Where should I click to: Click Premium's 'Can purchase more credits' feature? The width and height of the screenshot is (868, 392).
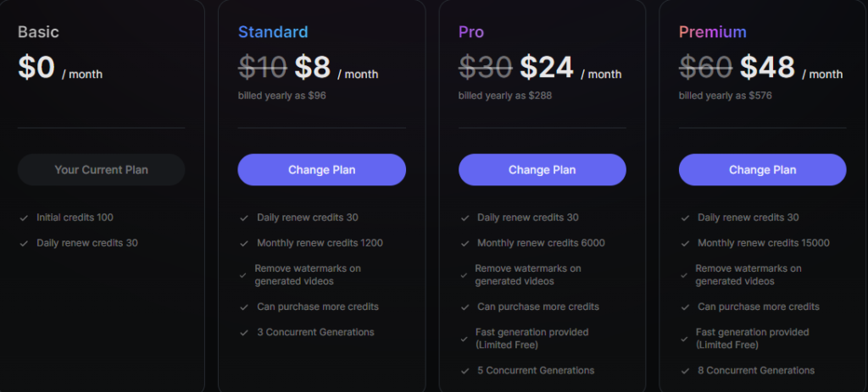(x=759, y=306)
